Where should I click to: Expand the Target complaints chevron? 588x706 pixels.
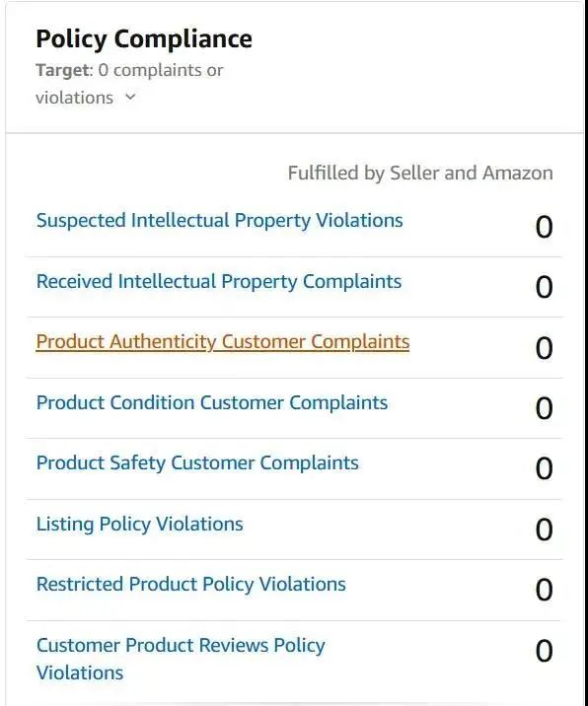130,97
